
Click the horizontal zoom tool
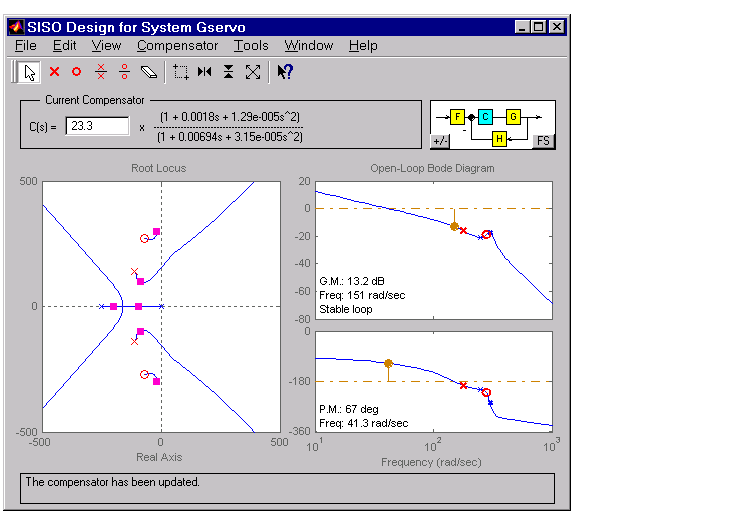205,72
